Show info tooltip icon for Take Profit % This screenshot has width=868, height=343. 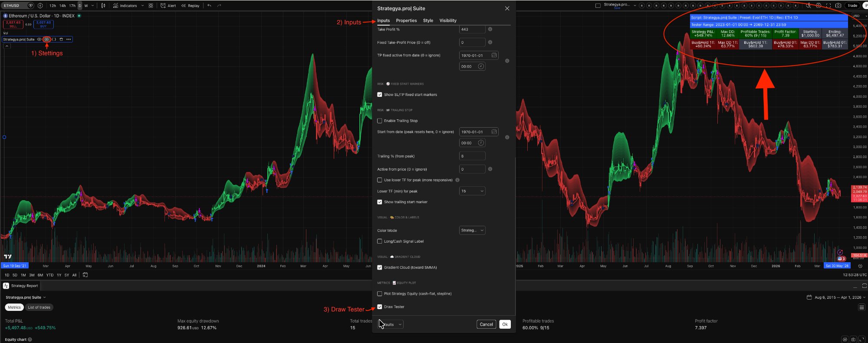[490, 29]
